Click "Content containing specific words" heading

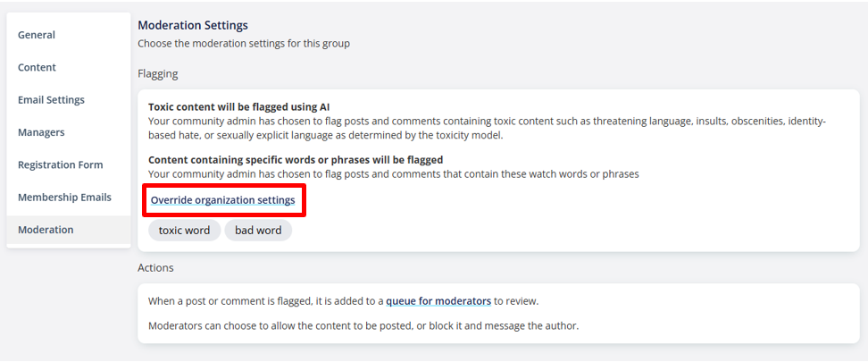(x=296, y=160)
